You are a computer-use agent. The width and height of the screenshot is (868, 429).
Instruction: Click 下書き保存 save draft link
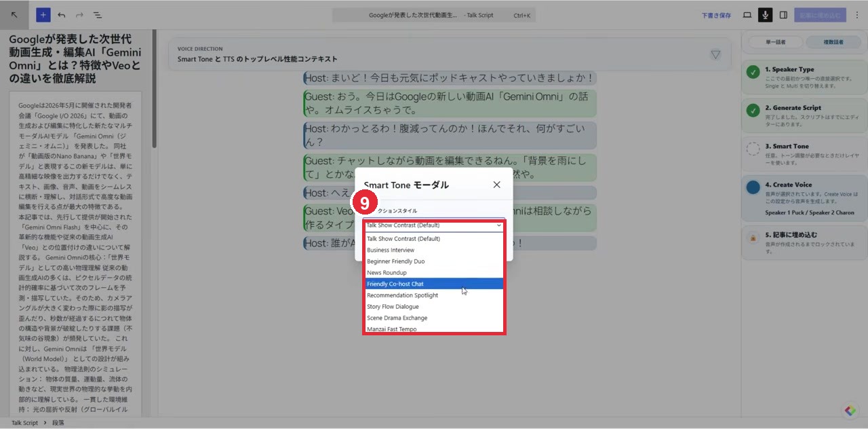point(716,15)
